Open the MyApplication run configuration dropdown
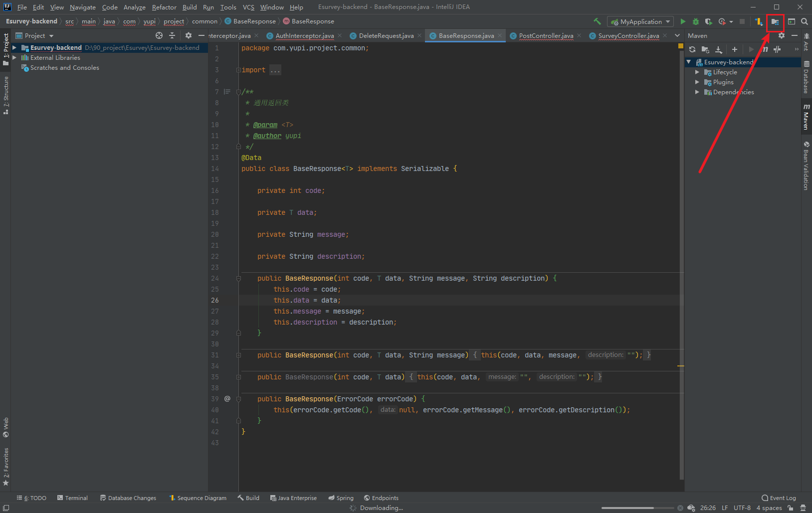Viewport: 812px width, 513px height. pos(640,21)
